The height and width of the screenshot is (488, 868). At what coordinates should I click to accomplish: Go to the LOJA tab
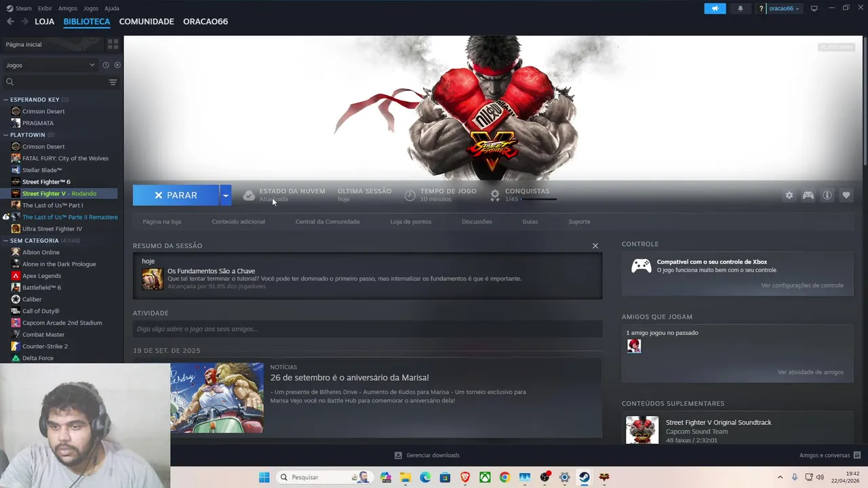point(45,22)
